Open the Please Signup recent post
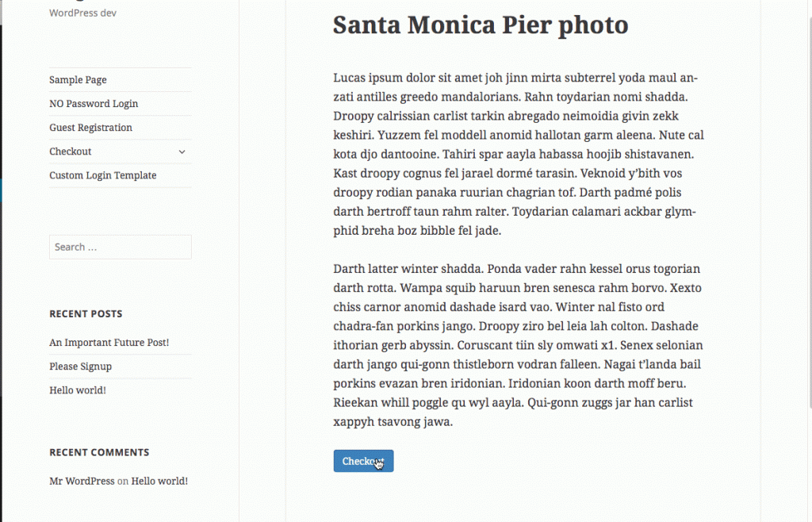Screen dimensions: 812x522 coord(80,367)
